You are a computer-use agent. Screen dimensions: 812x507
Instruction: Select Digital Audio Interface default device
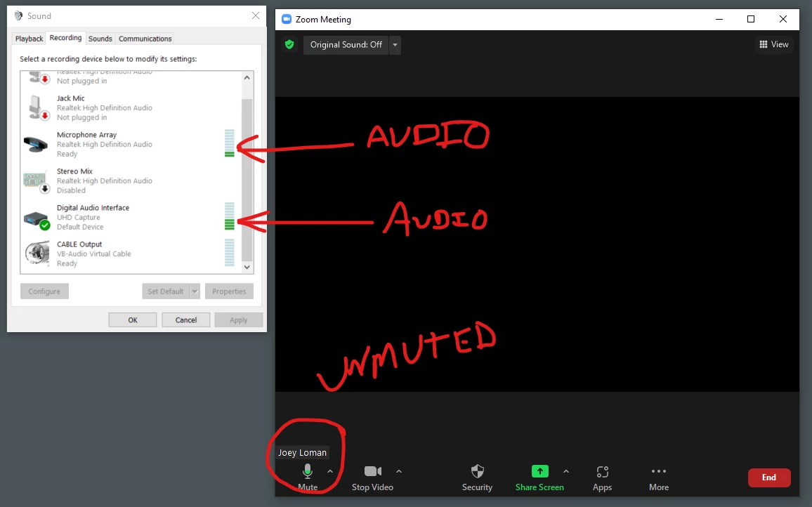click(x=131, y=217)
